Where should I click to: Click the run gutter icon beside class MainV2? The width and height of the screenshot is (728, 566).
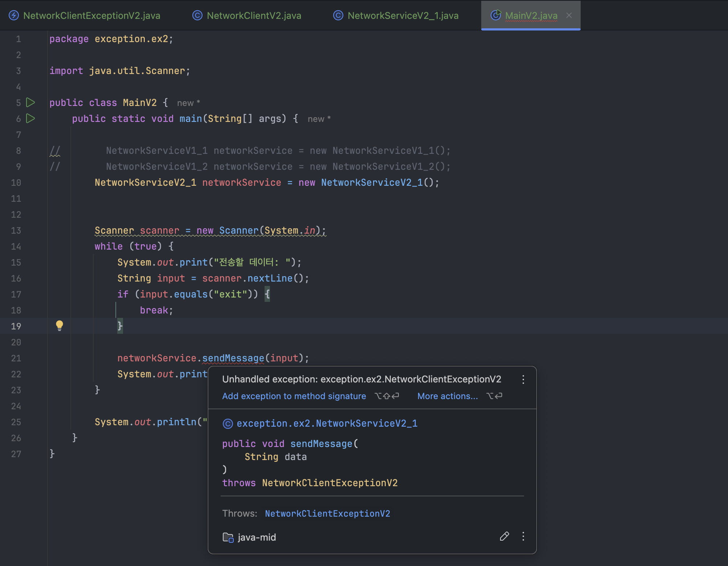30,103
